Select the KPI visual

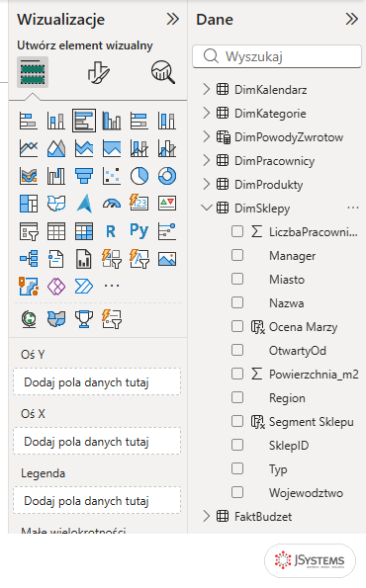pyautogui.click(x=167, y=203)
